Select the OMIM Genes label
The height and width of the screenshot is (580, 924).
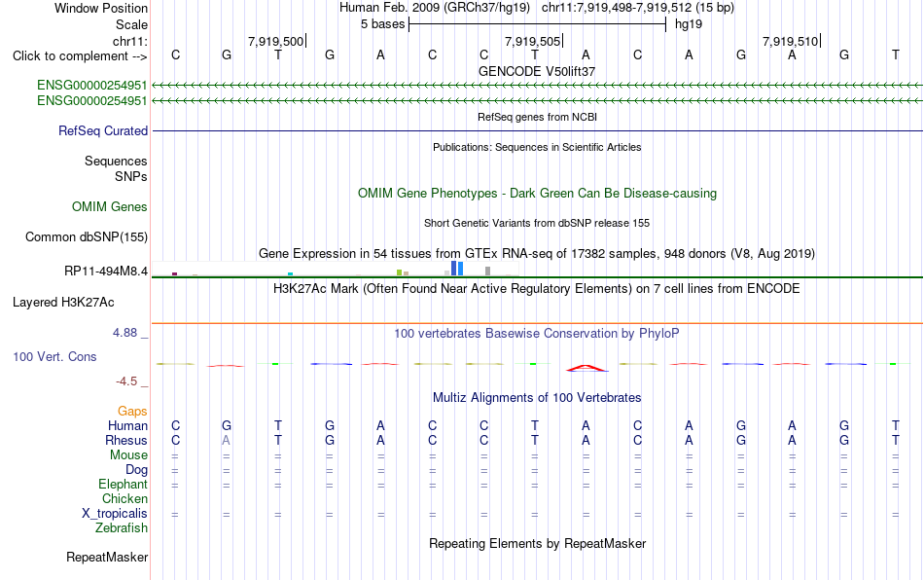click(110, 207)
